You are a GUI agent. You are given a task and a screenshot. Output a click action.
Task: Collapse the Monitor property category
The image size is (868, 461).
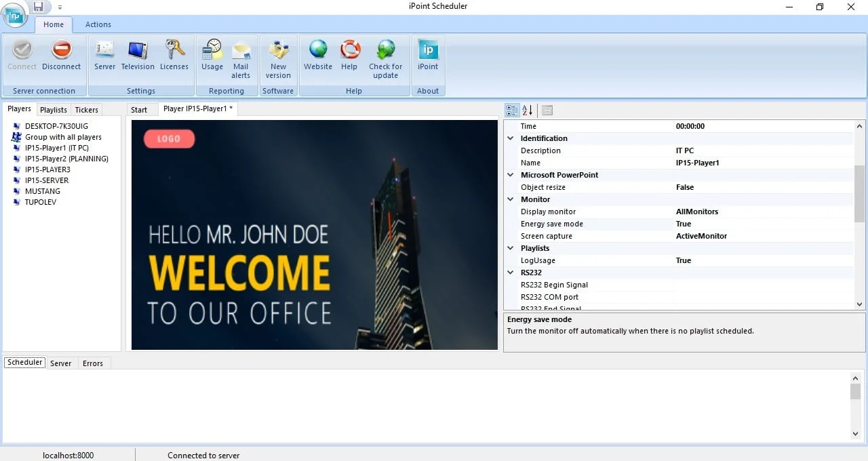511,199
